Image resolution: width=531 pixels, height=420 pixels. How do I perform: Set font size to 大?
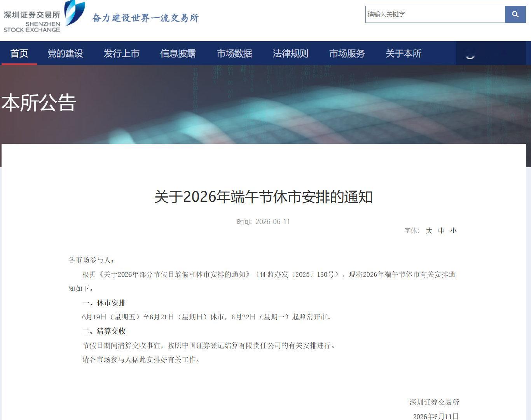coord(429,231)
